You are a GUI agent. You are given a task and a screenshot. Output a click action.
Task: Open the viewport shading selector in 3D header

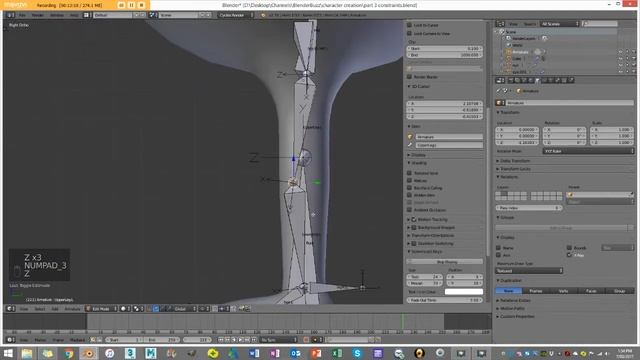coord(125,309)
